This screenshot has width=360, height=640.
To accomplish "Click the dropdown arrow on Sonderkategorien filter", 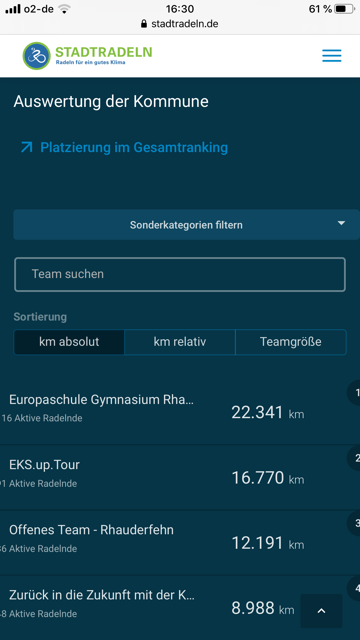I will point(341,223).
